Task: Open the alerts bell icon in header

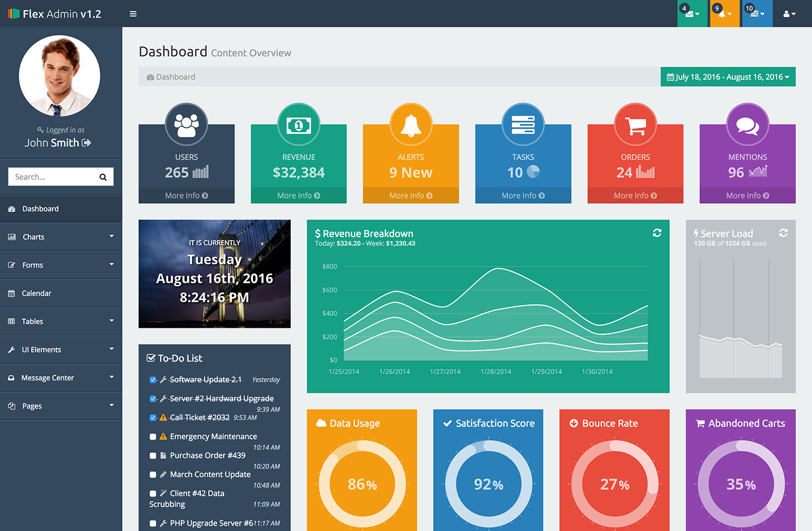Action: (724, 14)
